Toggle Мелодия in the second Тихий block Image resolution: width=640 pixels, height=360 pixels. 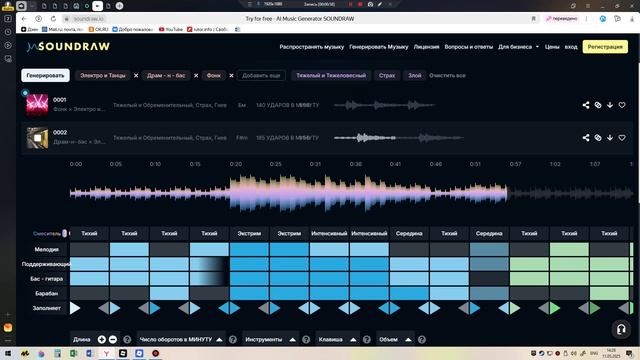click(129, 249)
